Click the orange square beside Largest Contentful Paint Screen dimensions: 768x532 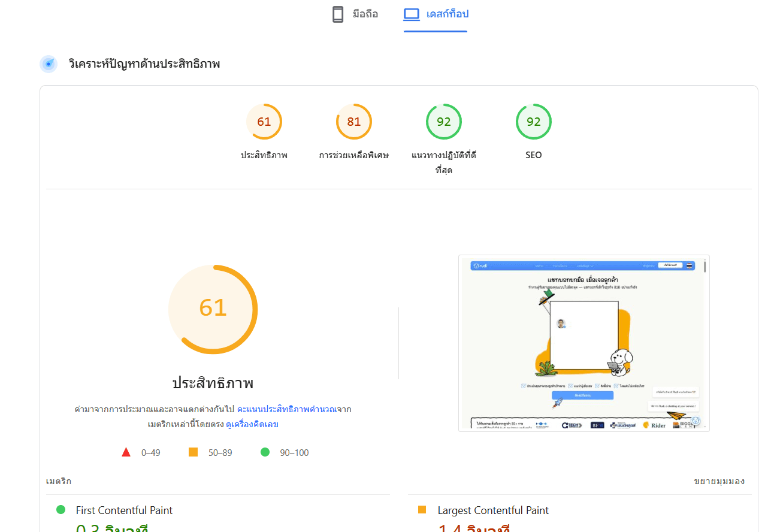click(x=422, y=510)
